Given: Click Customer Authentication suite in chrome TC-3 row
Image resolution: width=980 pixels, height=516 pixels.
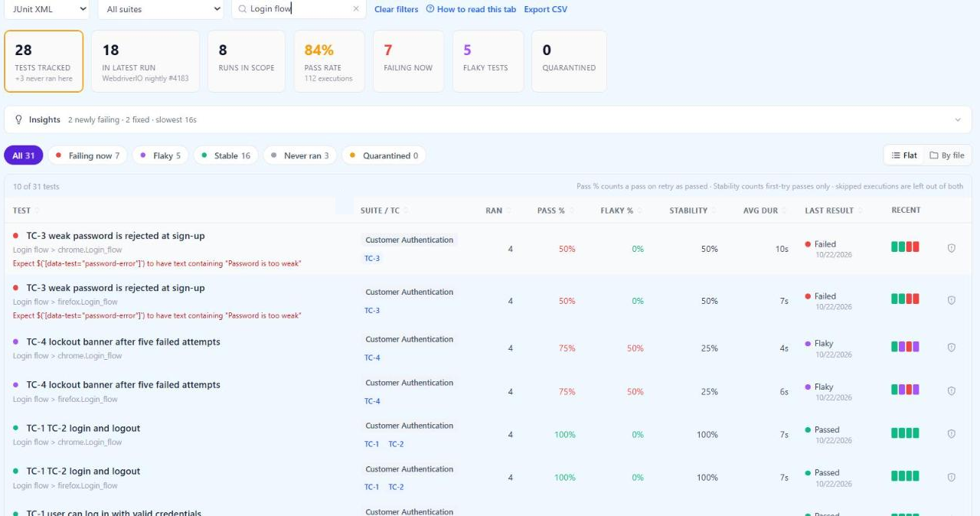Looking at the screenshot, I should point(410,240).
